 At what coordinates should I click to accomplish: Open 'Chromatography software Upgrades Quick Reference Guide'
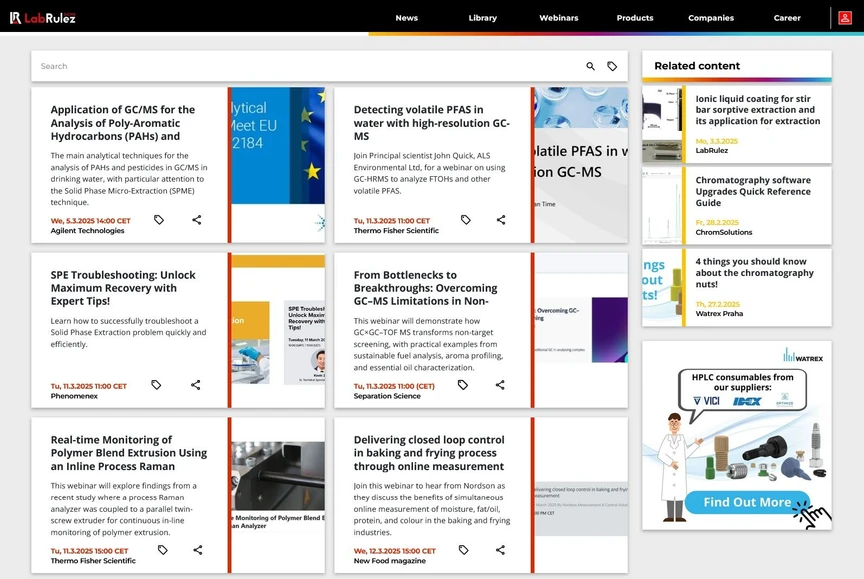(x=753, y=191)
